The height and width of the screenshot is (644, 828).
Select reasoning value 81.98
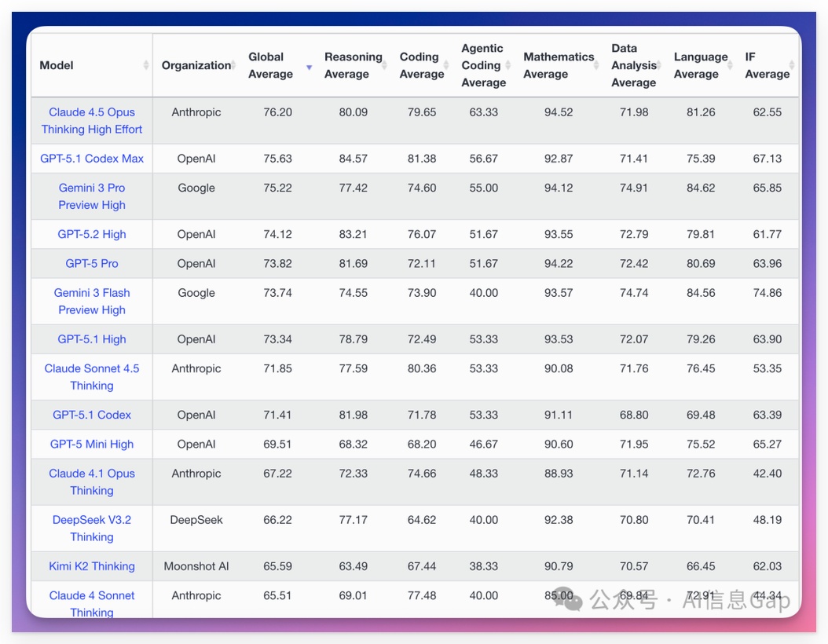click(x=354, y=415)
